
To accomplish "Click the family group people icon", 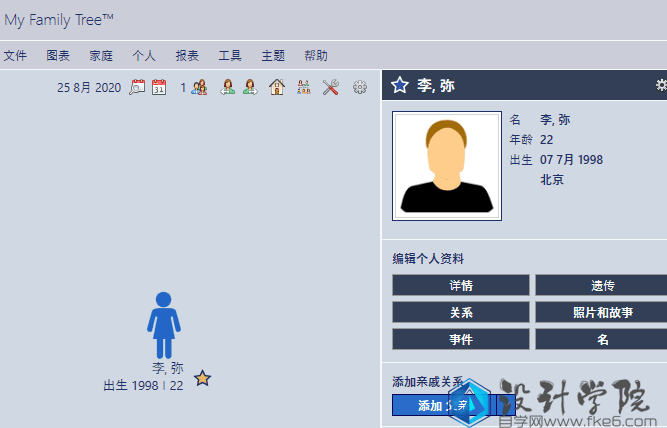I will tap(199, 87).
